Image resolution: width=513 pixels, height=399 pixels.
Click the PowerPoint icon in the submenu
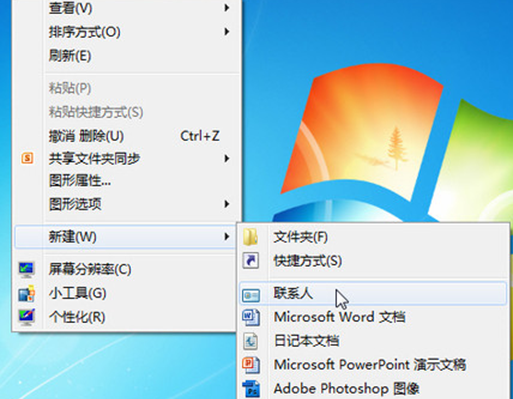[x=251, y=365]
